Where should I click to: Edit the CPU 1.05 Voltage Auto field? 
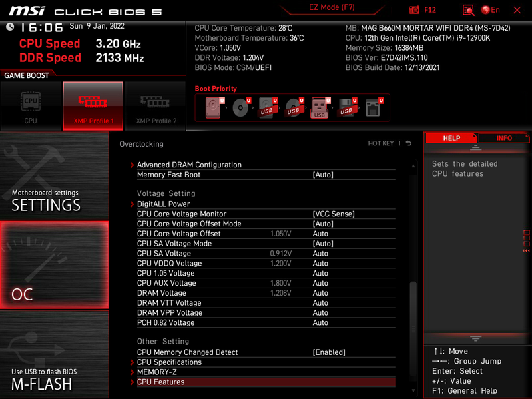click(x=320, y=273)
